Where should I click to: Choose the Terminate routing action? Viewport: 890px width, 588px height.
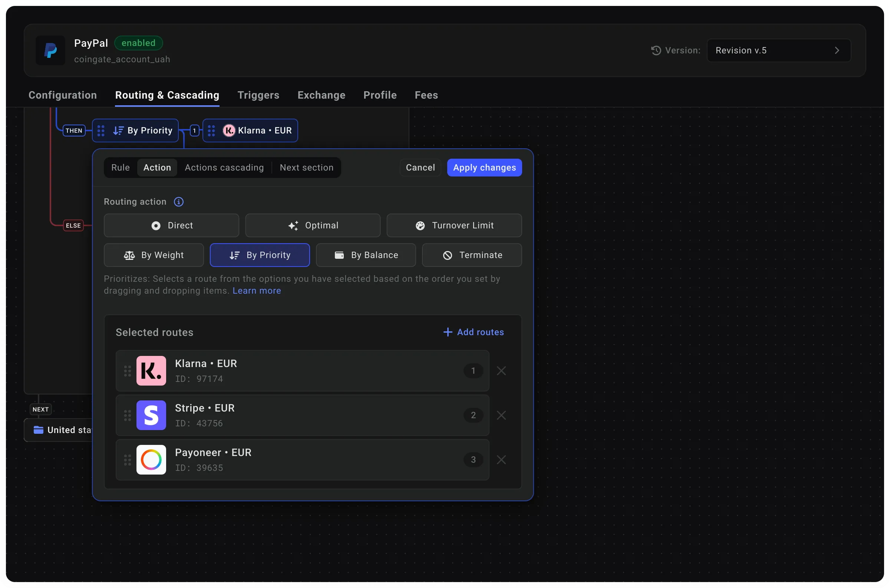pyautogui.click(x=472, y=255)
